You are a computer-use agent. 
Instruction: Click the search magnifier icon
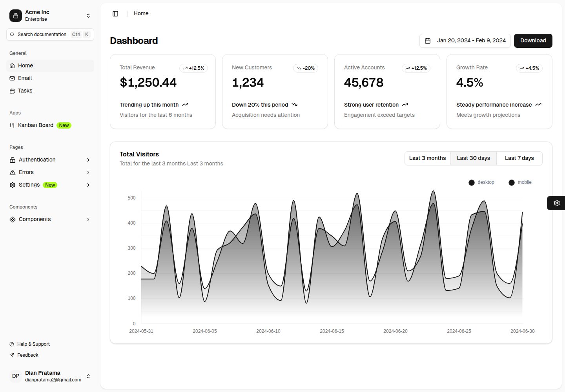(12, 34)
